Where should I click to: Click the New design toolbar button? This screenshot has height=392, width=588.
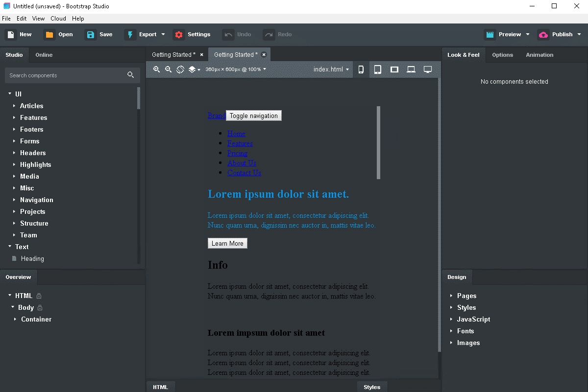[19, 34]
